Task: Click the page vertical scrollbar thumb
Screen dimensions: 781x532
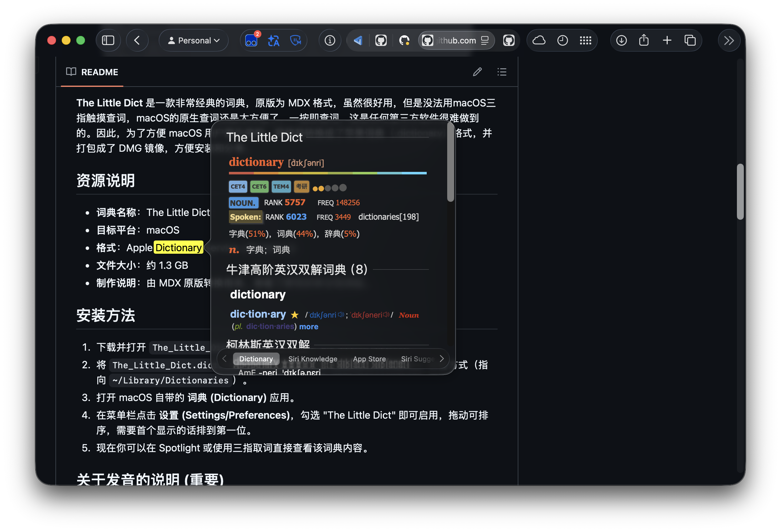Action: [x=740, y=191]
